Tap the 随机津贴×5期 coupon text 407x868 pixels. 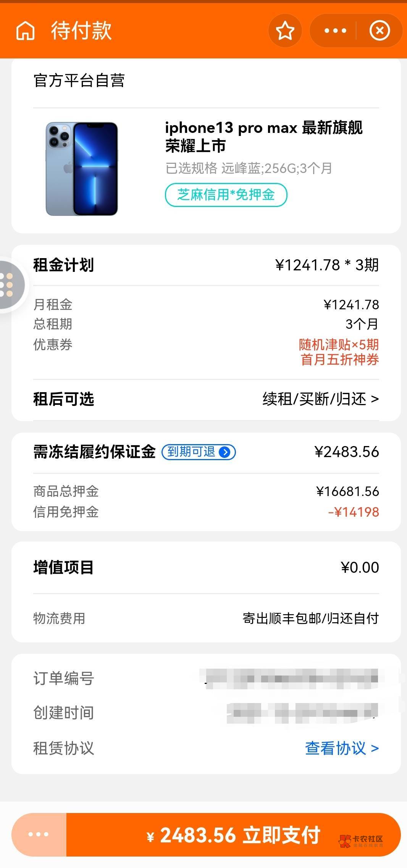[x=339, y=345]
